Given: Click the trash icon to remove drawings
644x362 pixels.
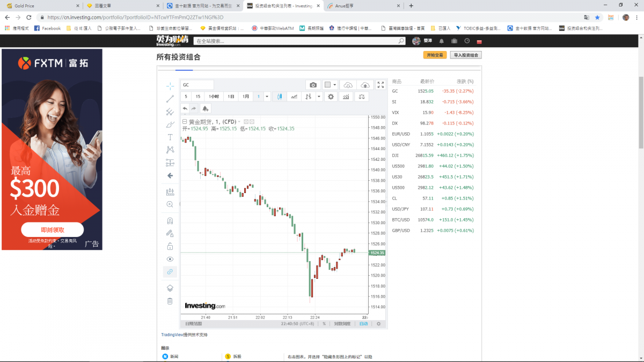Looking at the screenshot, I should coord(170,301).
